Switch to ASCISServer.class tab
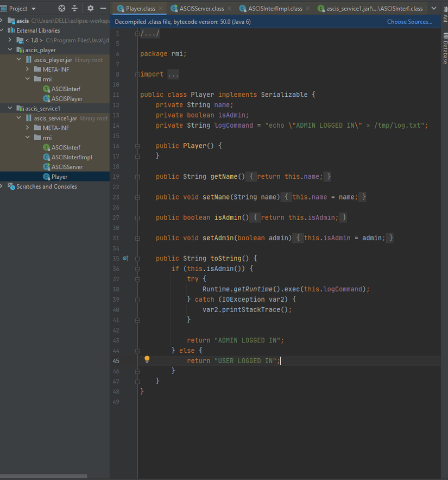448x480 pixels. pyautogui.click(x=201, y=9)
